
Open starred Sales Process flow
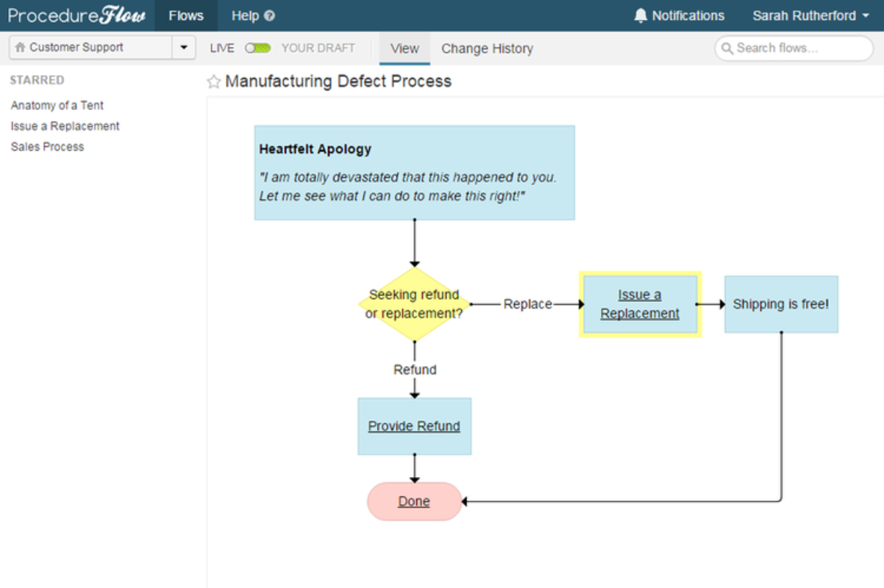coord(47,146)
